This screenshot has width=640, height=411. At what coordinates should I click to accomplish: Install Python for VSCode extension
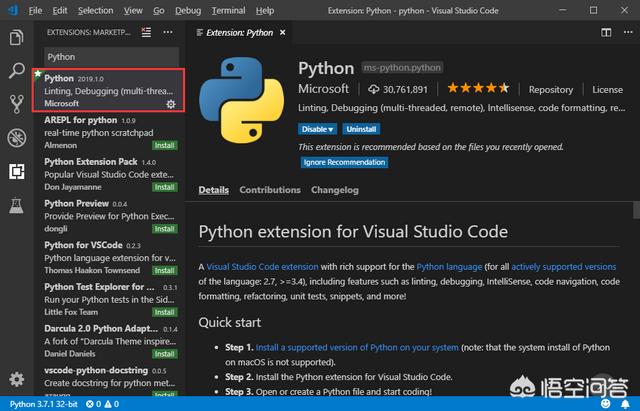[164, 270]
